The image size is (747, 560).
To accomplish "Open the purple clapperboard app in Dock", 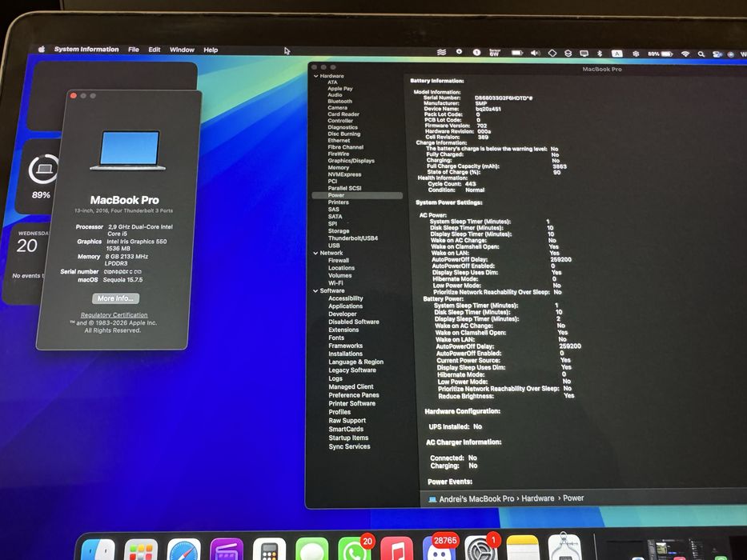I will (x=227, y=550).
